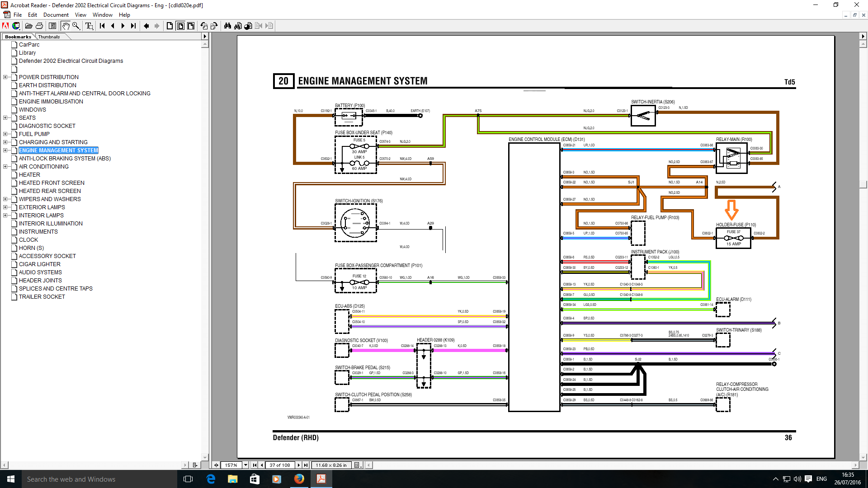Screen dimensions: 868x488
Task: Open the SPLICES AND CENTRE TAPS bookmark
Action: 56,289
